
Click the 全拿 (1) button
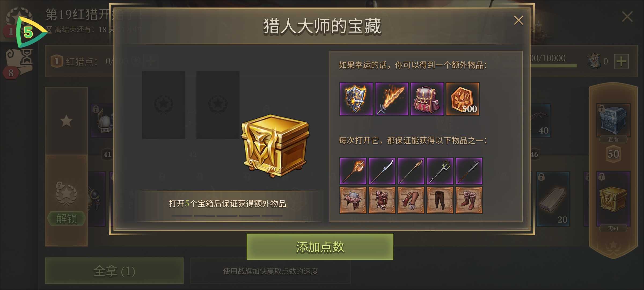click(x=114, y=271)
